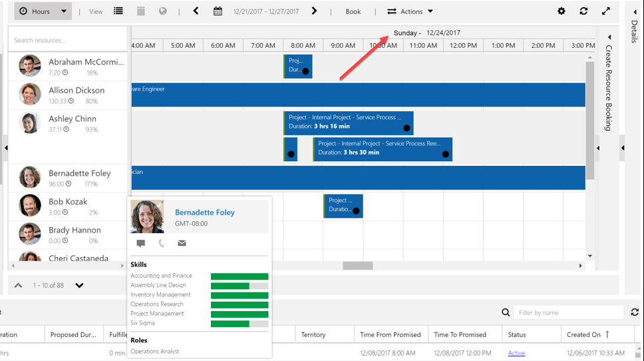Go to next date range
The height and width of the screenshot is (361, 644).
314,11
